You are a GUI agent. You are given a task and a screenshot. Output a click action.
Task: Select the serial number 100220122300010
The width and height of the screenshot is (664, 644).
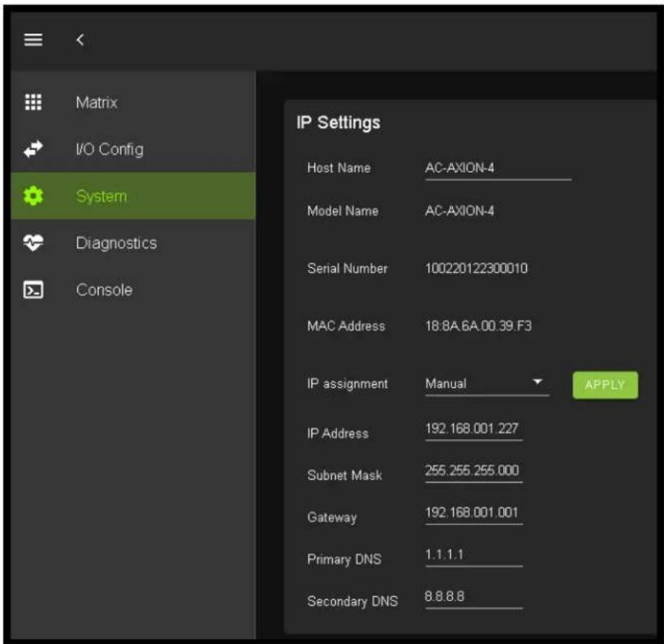click(x=477, y=268)
